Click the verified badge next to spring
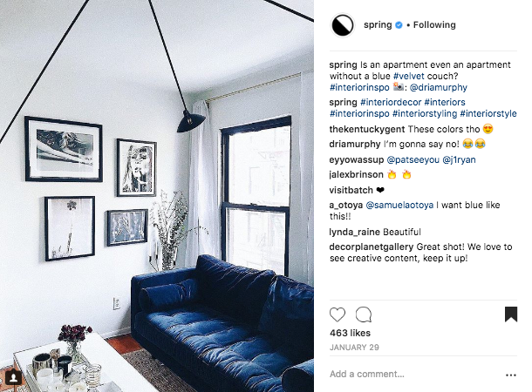Screen dimensions: 532x392 click(x=399, y=24)
